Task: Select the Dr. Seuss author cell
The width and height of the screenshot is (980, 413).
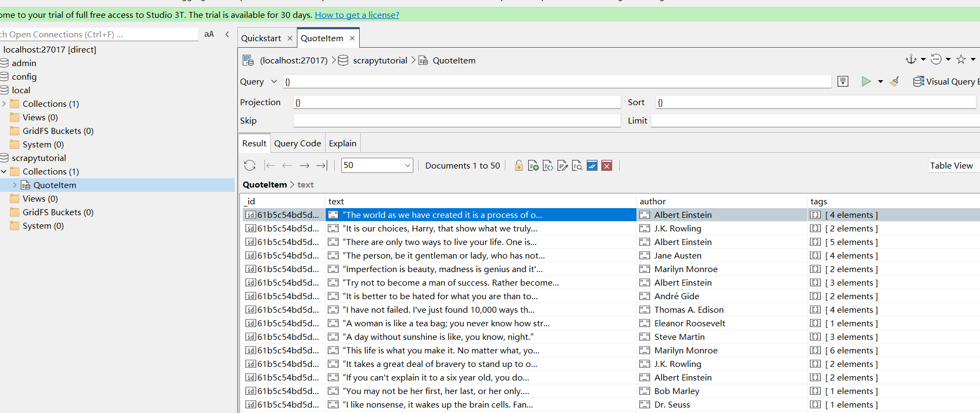Action: [x=722, y=404]
